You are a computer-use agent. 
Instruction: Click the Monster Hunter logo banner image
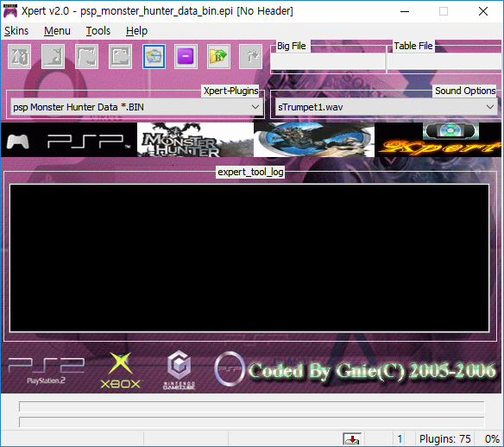tap(195, 140)
